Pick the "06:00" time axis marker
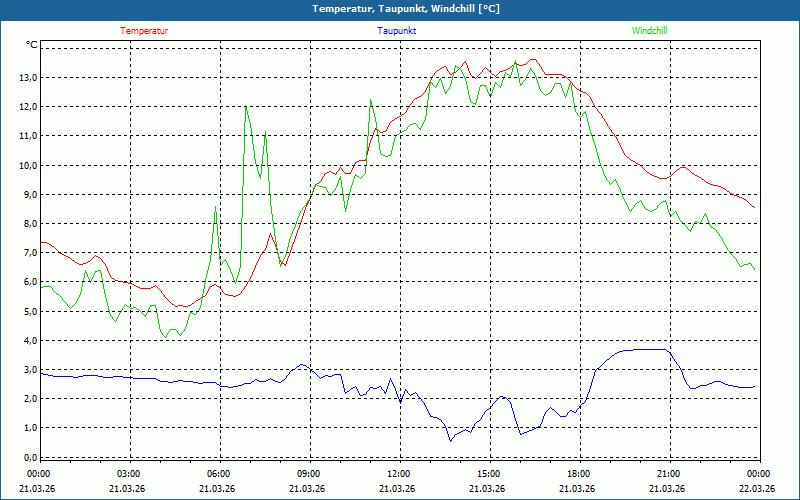The height and width of the screenshot is (500, 800). coord(219,474)
